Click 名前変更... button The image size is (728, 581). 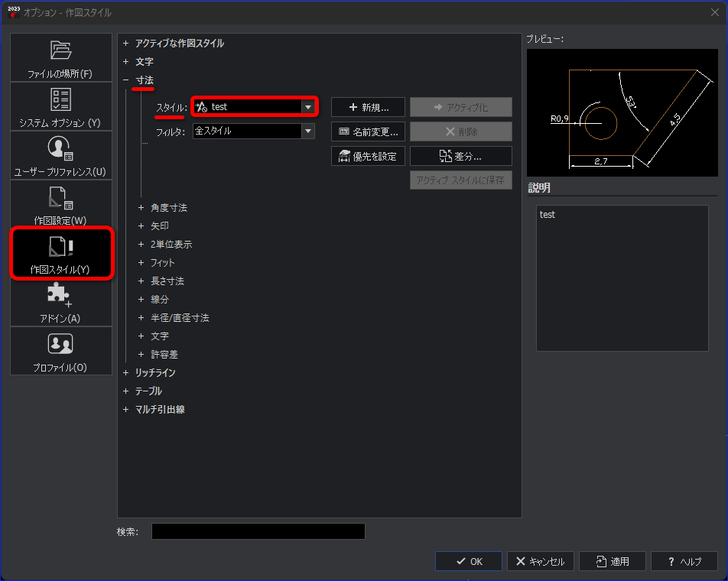pos(368,131)
